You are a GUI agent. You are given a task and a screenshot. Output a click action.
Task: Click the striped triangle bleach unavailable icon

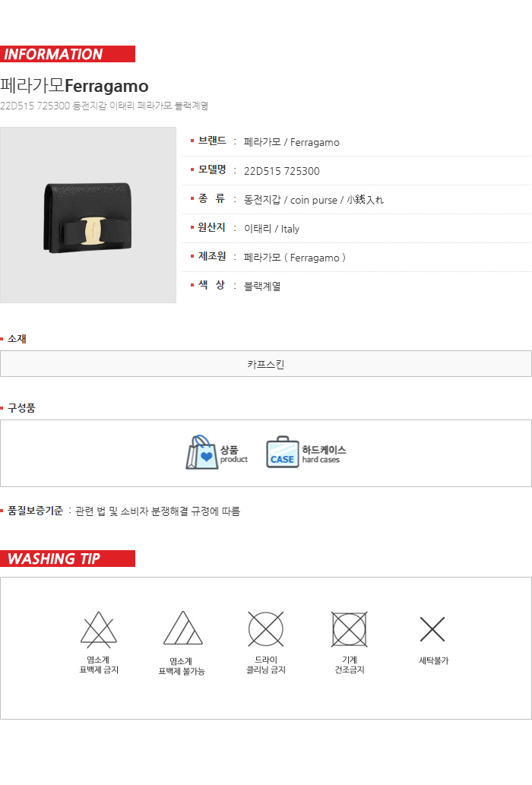tap(182, 628)
